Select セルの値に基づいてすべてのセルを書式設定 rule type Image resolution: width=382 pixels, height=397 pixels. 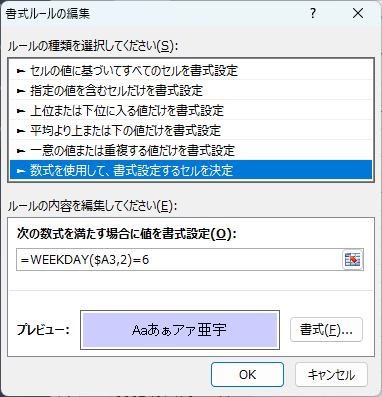click(x=191, y=70)
